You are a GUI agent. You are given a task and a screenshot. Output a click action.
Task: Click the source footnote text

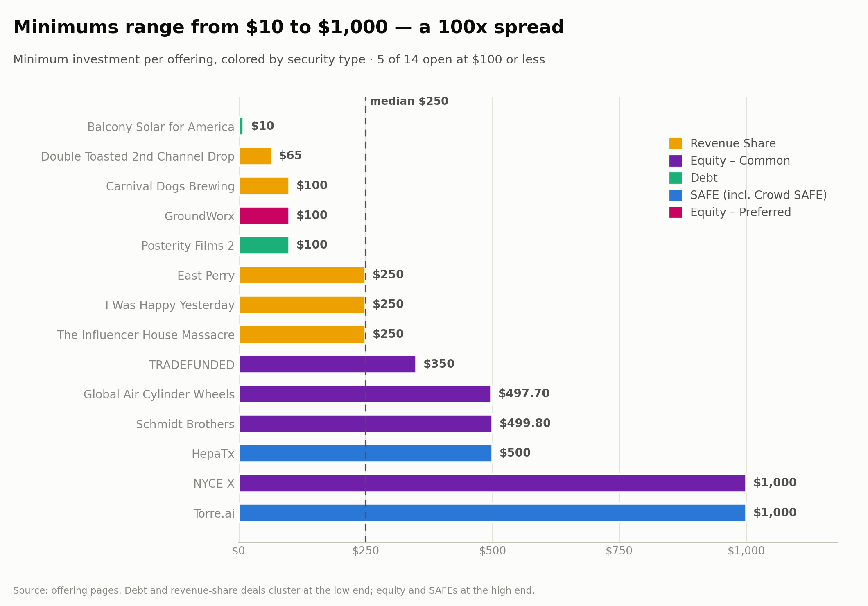click(274, 591)
